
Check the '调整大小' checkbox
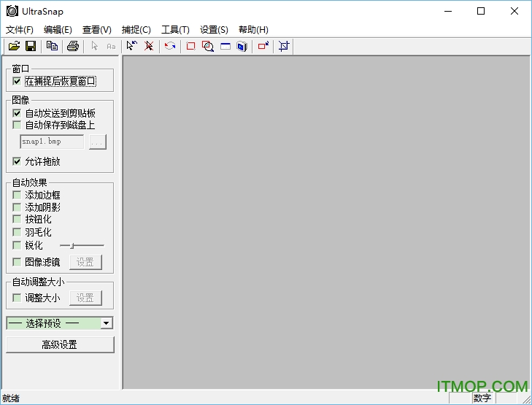tap(17, 298)
